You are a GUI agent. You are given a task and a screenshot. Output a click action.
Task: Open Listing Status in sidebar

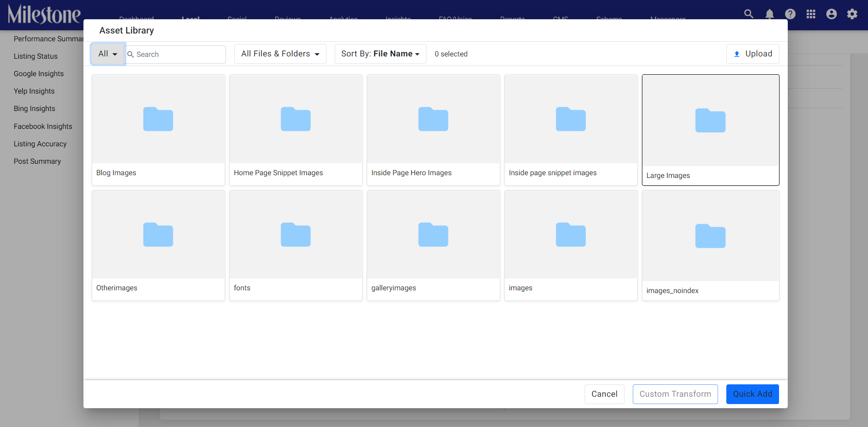coord(36,56)
